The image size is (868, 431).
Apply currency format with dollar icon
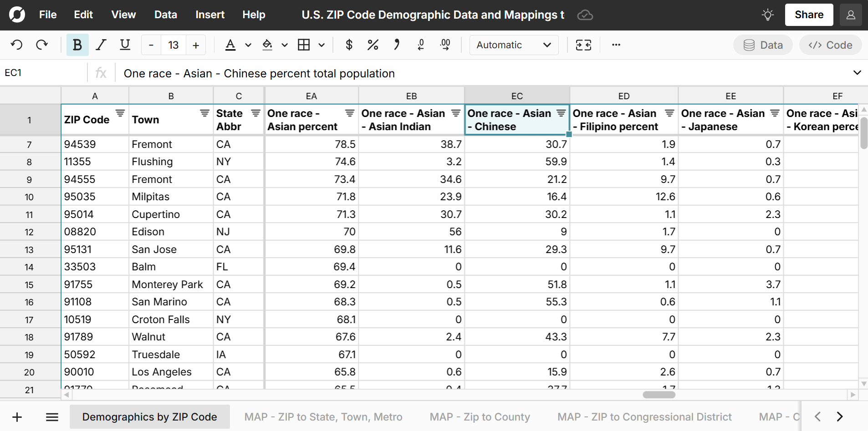click(349, 45)
